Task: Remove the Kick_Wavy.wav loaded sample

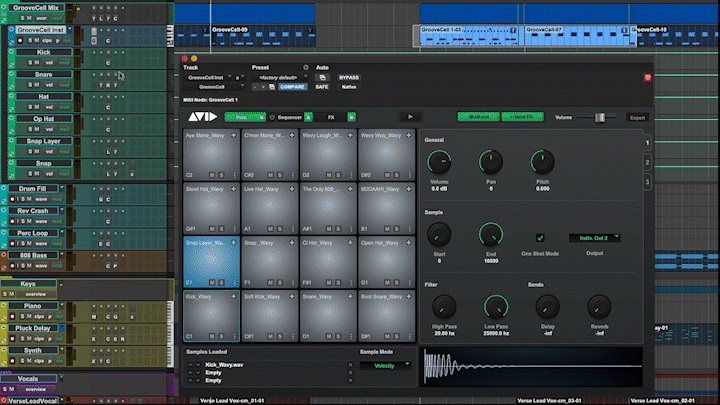Action: (351, 364)
